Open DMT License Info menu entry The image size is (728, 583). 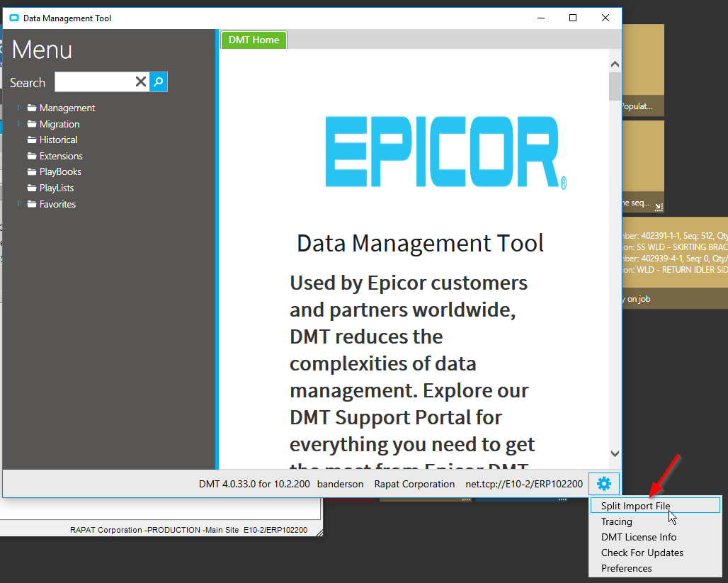click(x=638, y=537)
